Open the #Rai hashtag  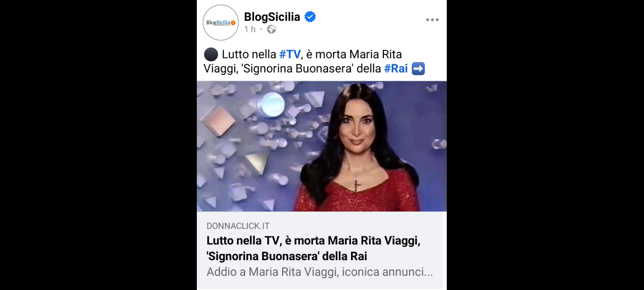pos(396,68)
